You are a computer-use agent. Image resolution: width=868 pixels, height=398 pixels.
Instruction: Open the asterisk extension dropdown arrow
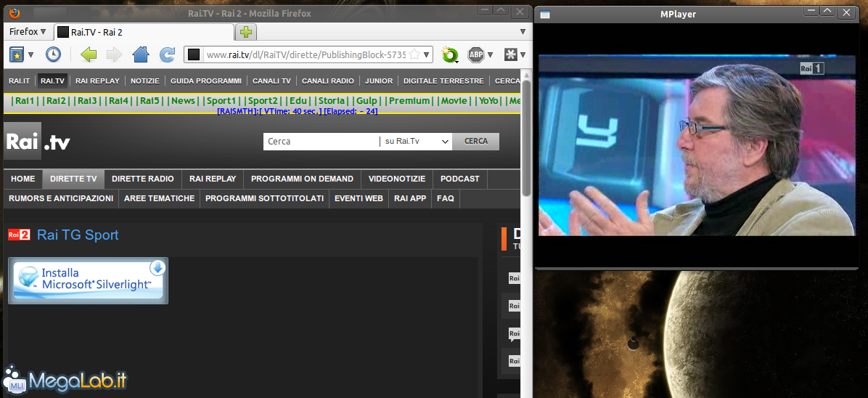point(523,54)
